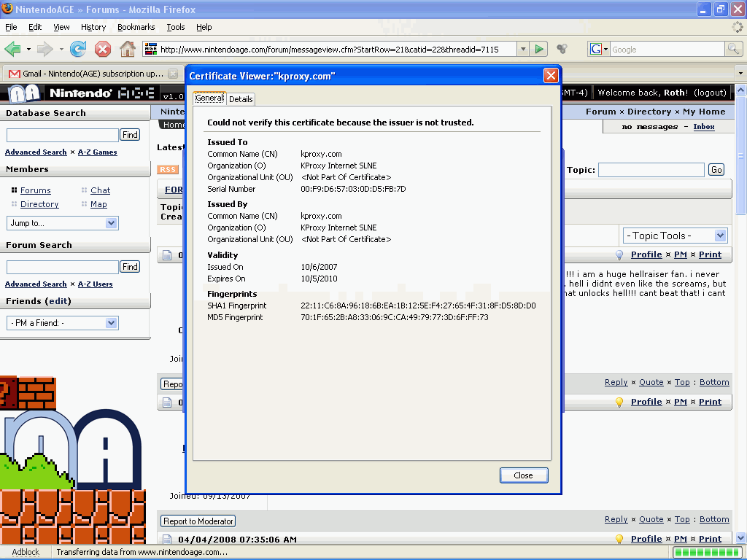Click the grey Forward arrow button
The image size is (747, 560).
click(x=44, y=49)
